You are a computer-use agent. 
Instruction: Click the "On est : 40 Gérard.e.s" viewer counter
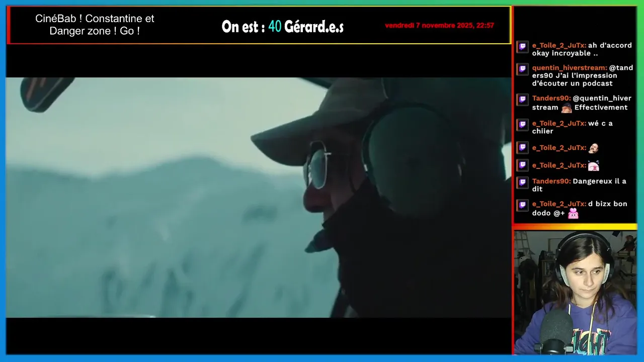[x=283, y=27]
